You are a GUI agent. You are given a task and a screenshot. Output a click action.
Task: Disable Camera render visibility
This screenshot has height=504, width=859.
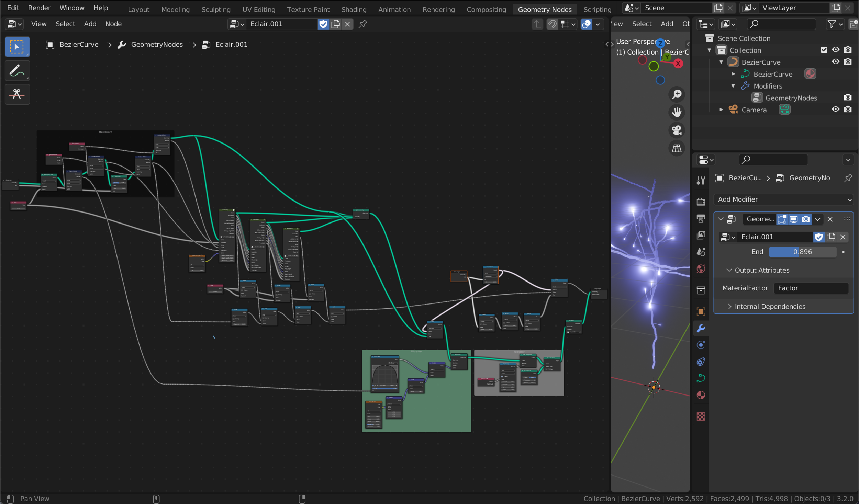click(x=848, y=110)
